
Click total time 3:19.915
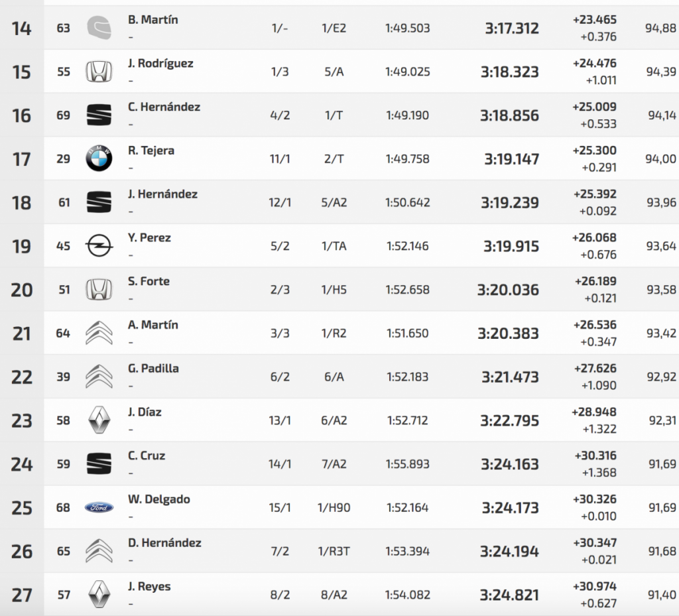tap(511, 247)
